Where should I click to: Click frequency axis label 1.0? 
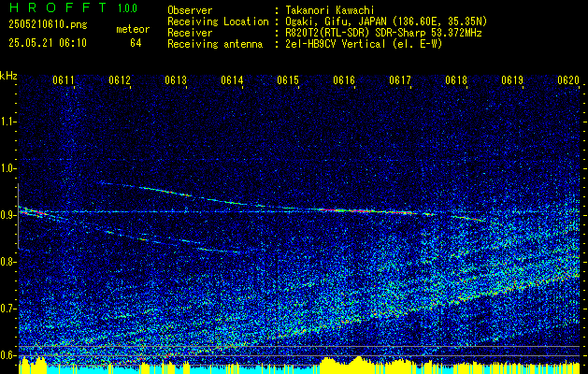pyautogui.click(x=7, y=168)
